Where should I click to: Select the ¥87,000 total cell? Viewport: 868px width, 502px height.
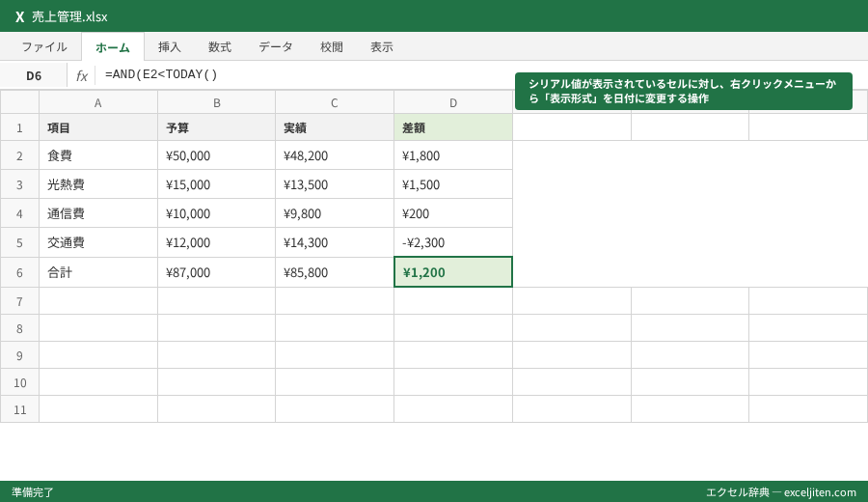point(216,272)
